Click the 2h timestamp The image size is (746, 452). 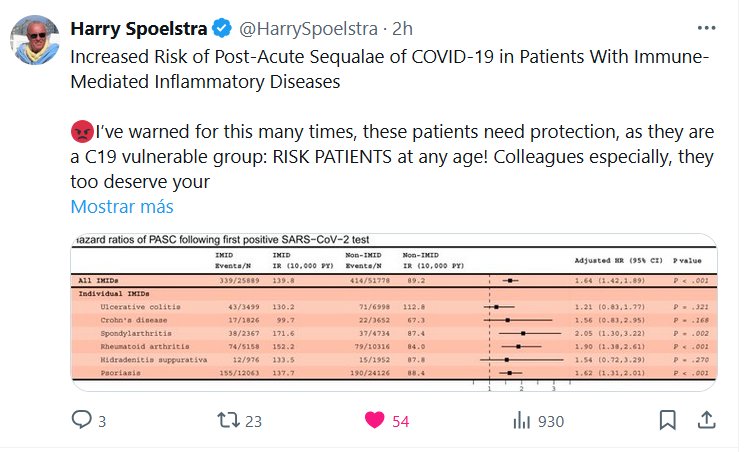click(404, 28)
